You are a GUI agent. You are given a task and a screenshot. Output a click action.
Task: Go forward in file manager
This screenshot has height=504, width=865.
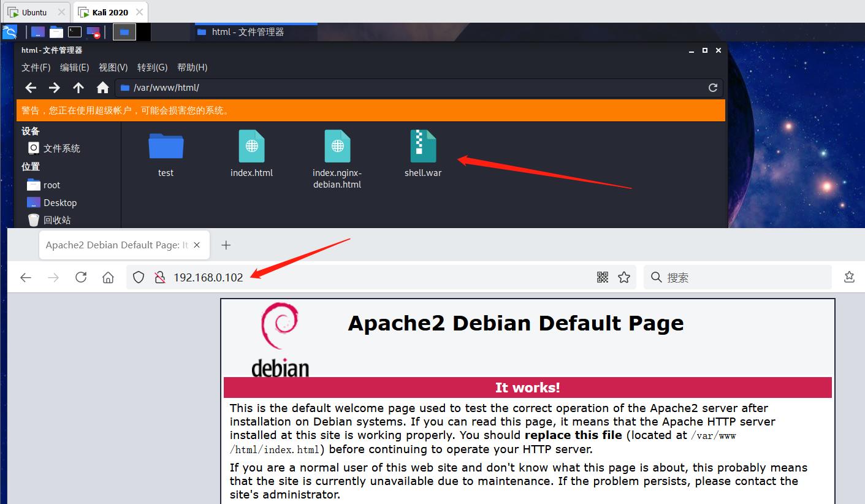point(55,88)
